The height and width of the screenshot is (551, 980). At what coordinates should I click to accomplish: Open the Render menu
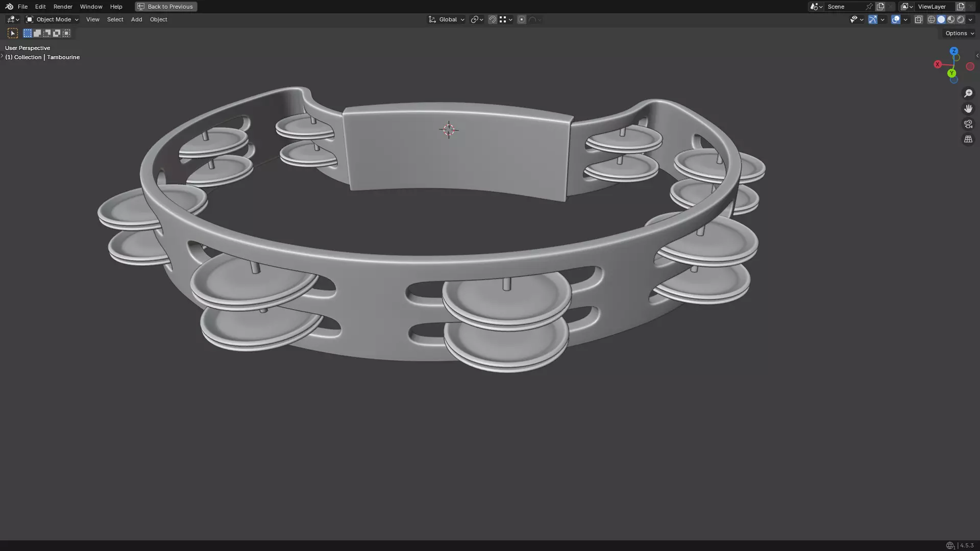pyautogui.click(x=63, y=7)
